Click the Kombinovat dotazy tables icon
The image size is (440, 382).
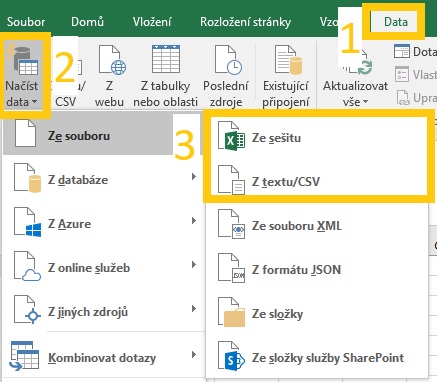[24, 356]
